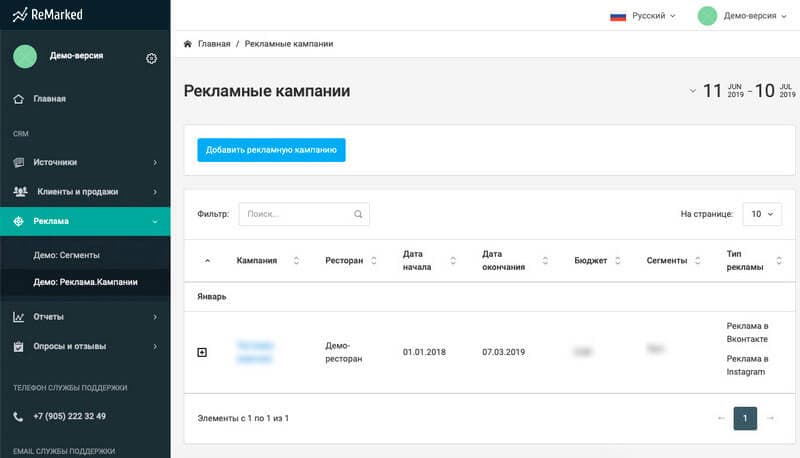Click Добавить рекламную кампанию button
The height and width of the screenshot is (458, 800).
coord(271,150)
